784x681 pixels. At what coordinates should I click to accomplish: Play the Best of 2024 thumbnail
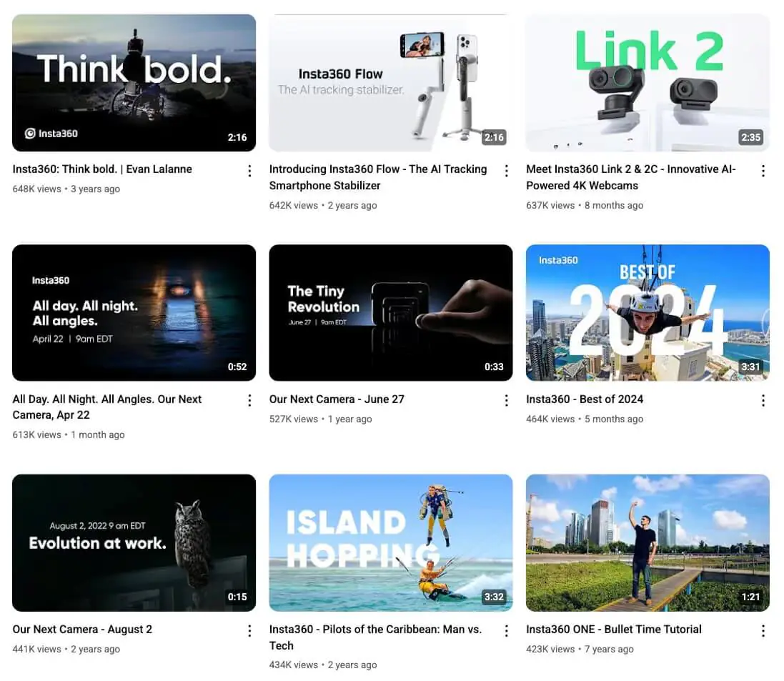coord(647,312)
